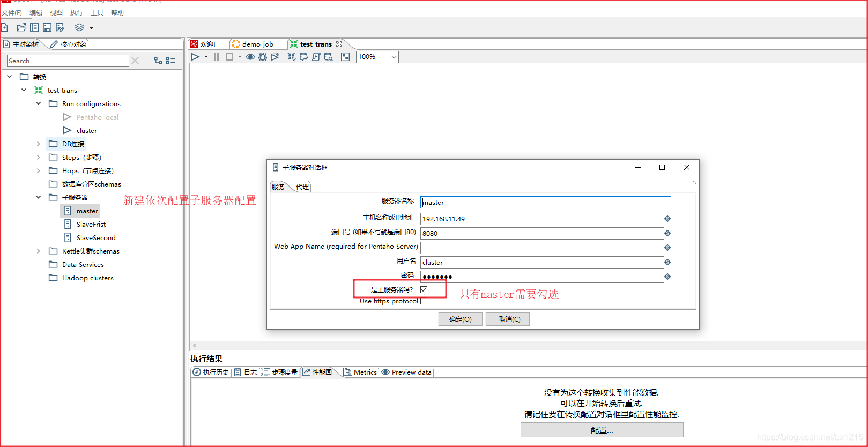Click the debug transformation bug icon
The width and height of the screenshot is (868, 447).
pyautogui.click(x=263, y=57)
